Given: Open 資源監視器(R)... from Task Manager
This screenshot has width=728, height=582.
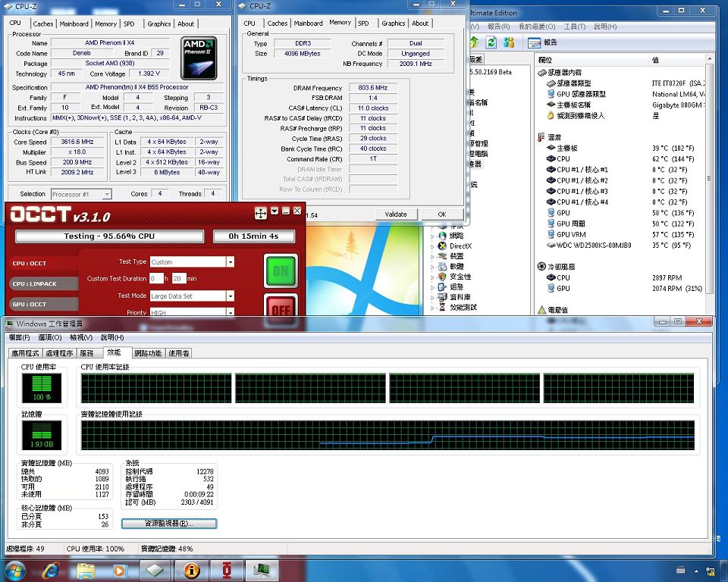Looking at the screenshot, I should tap(169, 524).
